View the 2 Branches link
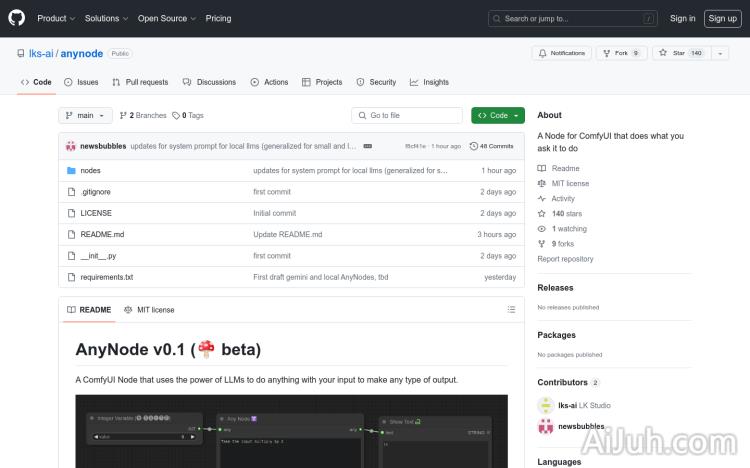 (143, 115)
